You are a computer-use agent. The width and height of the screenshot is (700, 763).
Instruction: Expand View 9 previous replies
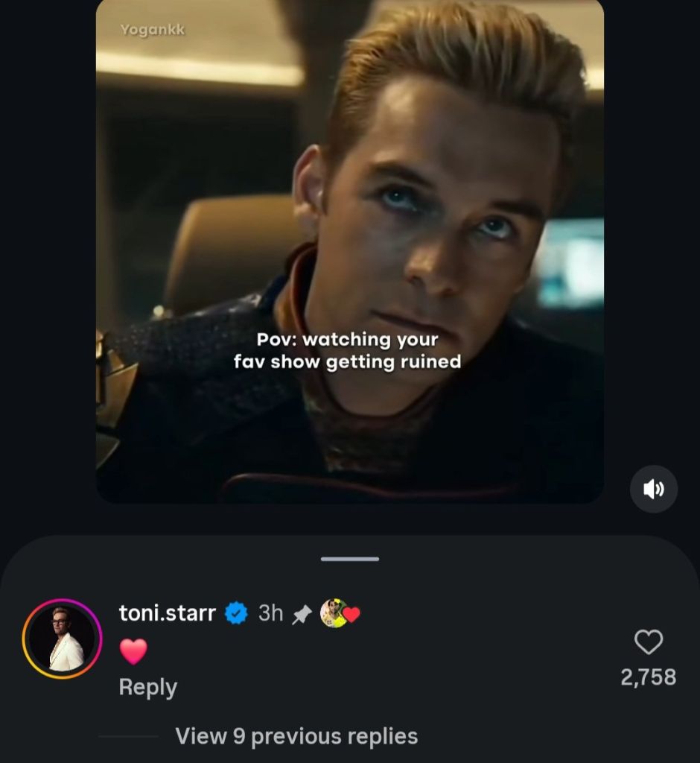(x=296, y=736)
